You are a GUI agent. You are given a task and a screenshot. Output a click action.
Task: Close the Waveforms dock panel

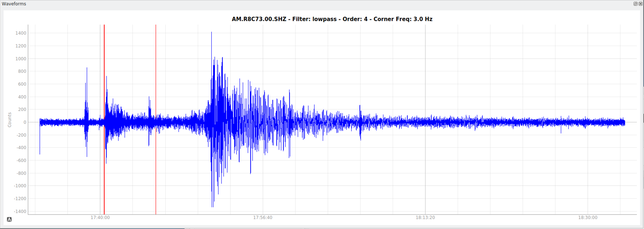coord(640,4)
